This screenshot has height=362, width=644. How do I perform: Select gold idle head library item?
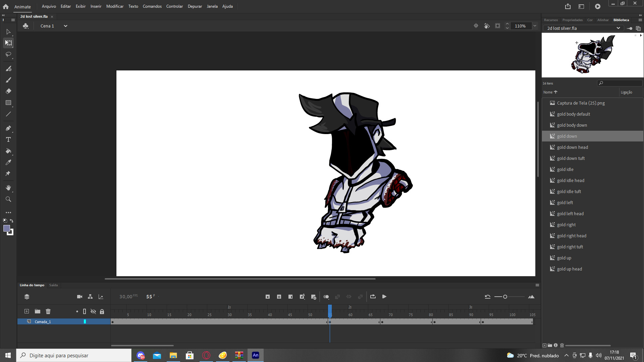(x=570, y=180)
